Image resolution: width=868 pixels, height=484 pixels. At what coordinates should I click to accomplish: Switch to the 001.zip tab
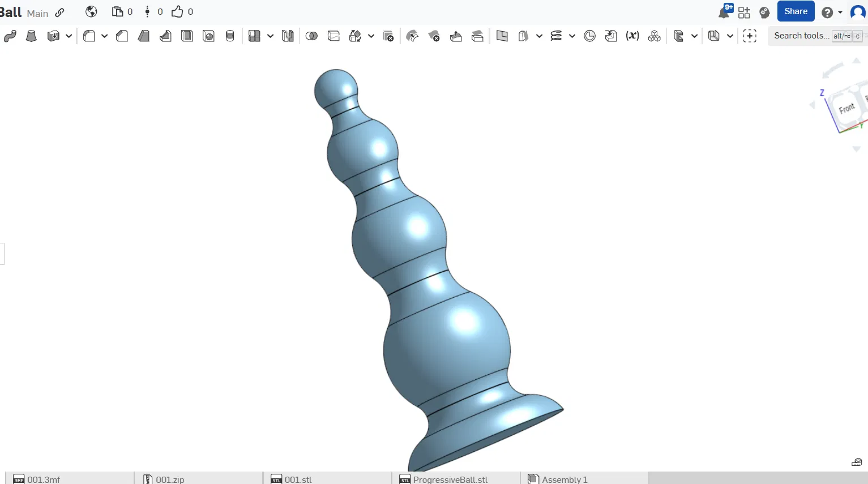(199, 479)
